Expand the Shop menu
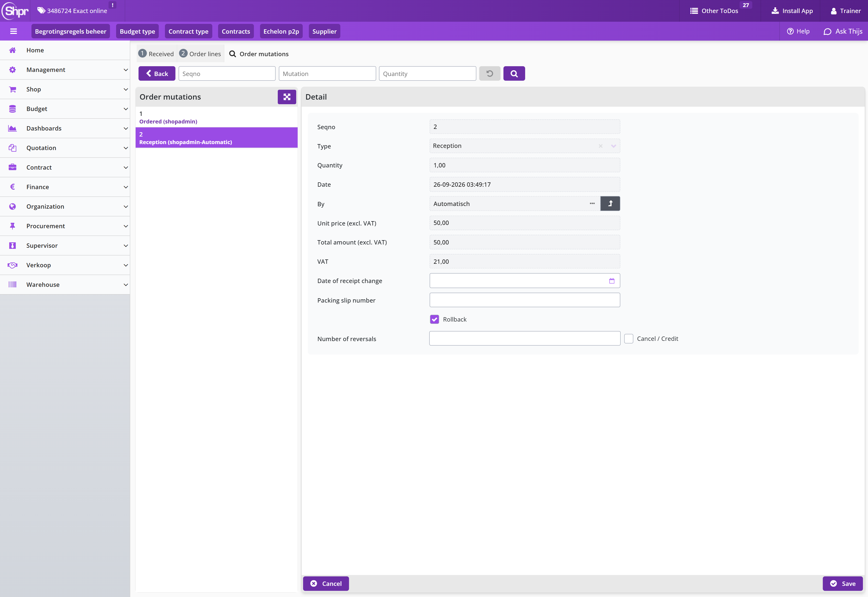Image resolution: width=868 pixels, height=597 pixels. (65, 89)
